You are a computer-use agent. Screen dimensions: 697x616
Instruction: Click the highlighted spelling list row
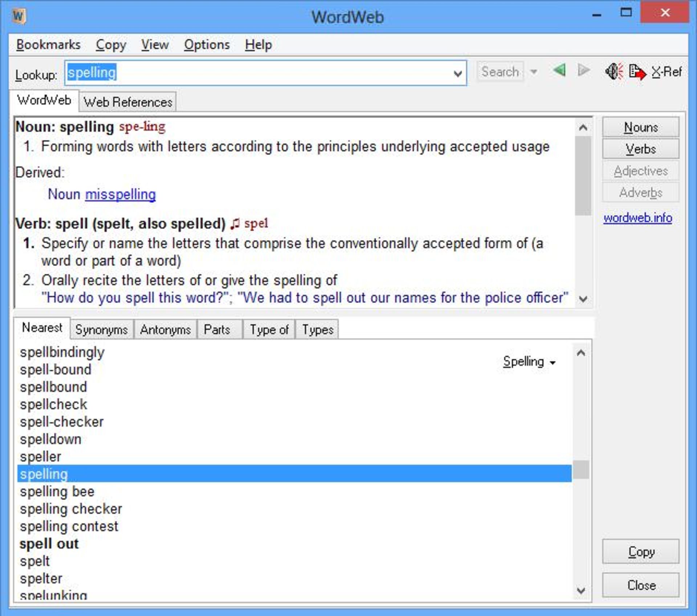[x=294, y=474]
